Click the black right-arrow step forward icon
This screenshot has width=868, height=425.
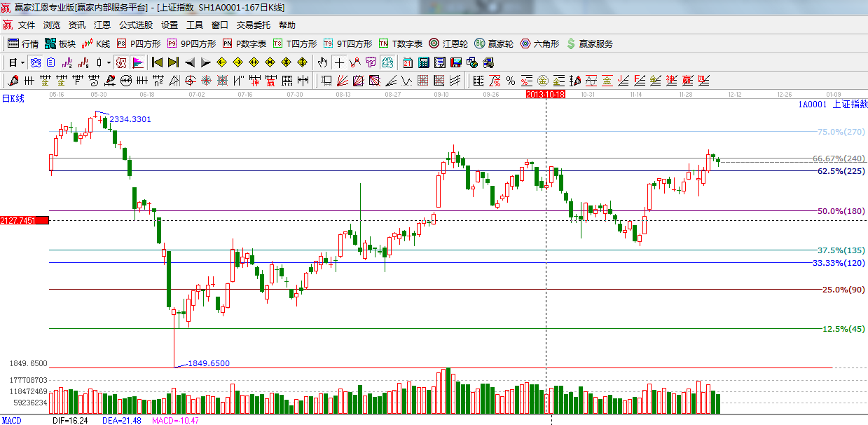205,62
